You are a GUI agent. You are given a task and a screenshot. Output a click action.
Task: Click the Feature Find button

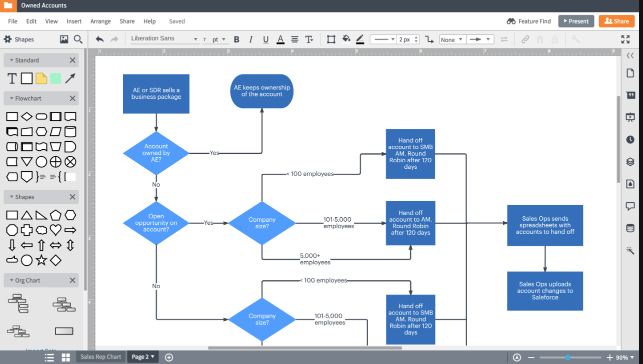point(528,21)
